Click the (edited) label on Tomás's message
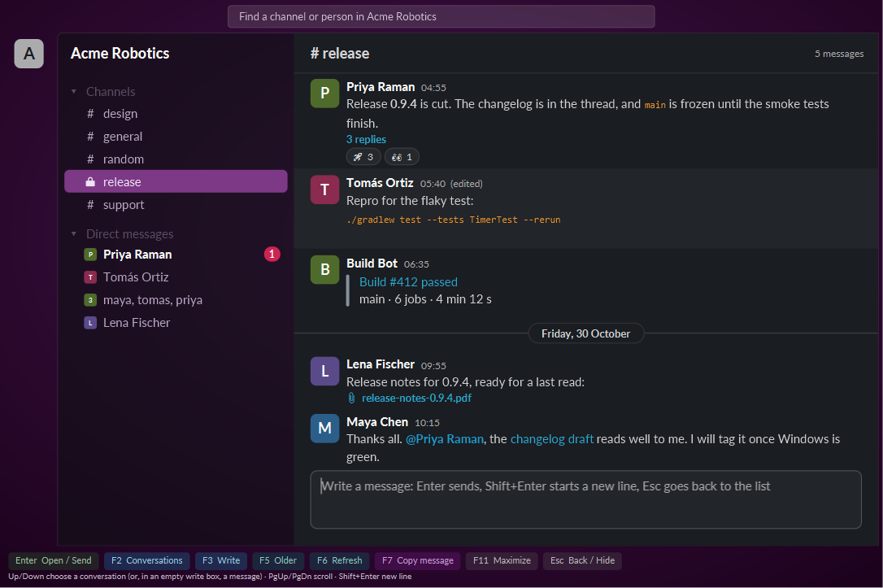 tap(466, 184)
